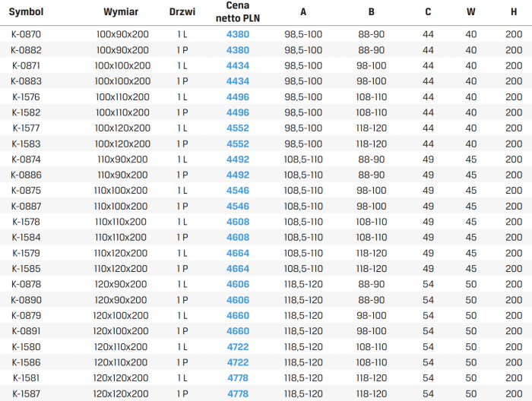Image resolution: width=532 pixels, height=401 pixels.
Task: Click price 4722 in K-1586 row
Action: (238, 362)
